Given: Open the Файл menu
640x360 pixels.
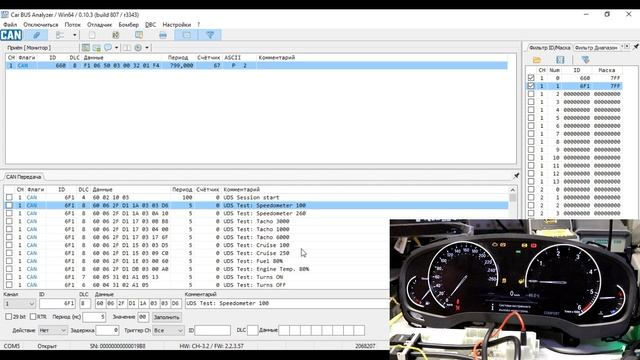Looking at the screenshot, I should (10, 24).
